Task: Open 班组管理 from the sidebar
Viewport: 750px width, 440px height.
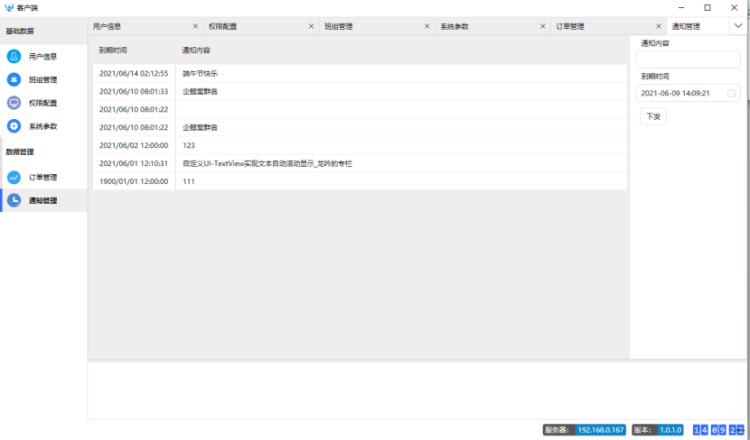Action: [x=42, y=79]
